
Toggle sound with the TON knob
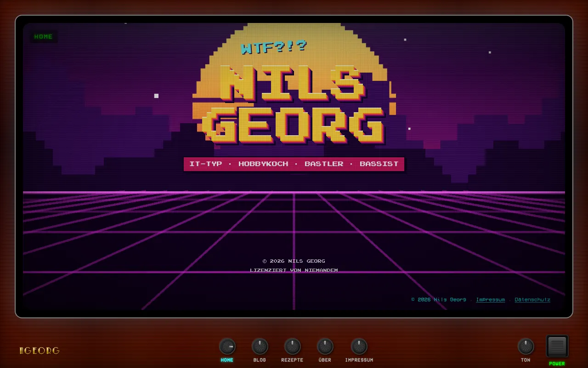pos(526,346)
